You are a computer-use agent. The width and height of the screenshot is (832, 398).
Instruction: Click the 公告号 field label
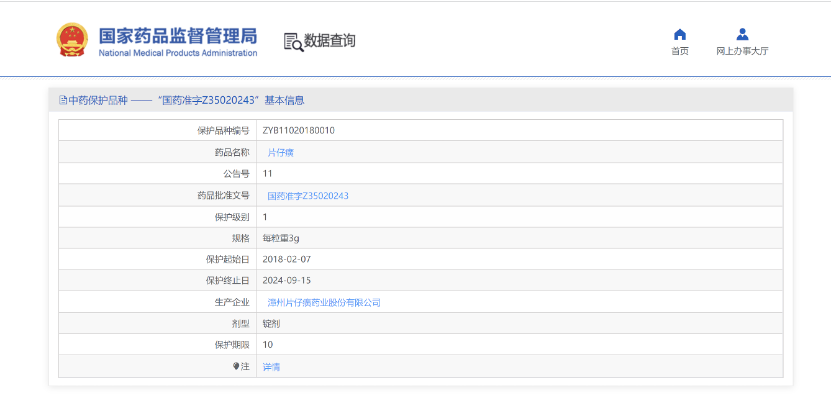click(x=236, y=174)
